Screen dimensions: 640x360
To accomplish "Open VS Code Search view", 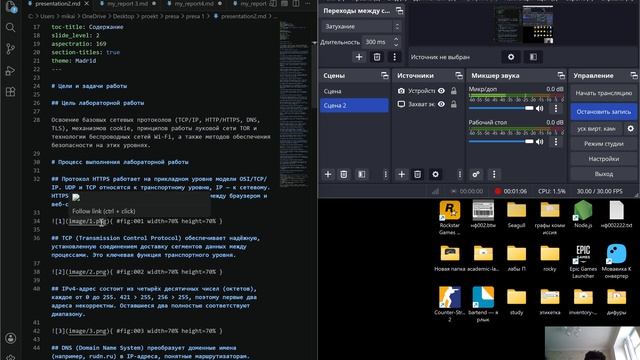I will point(11,28).
